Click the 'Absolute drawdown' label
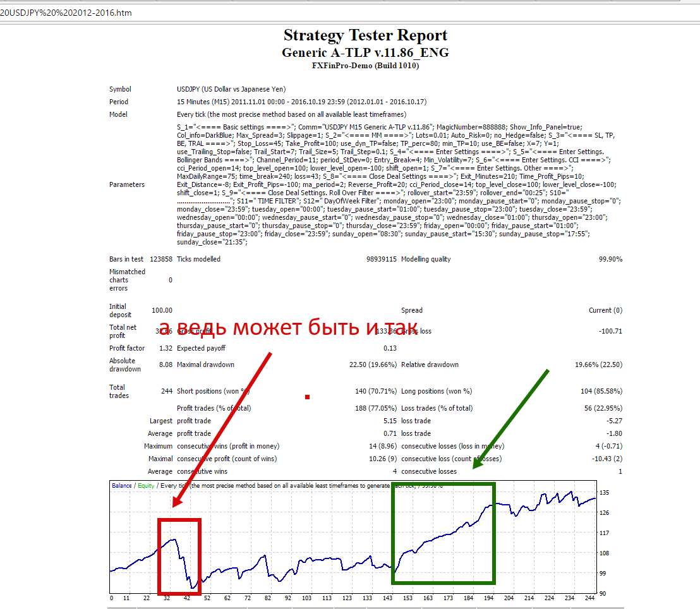This screenshot has height=609, width=700. pyautogui.click(x=125, y=365)
